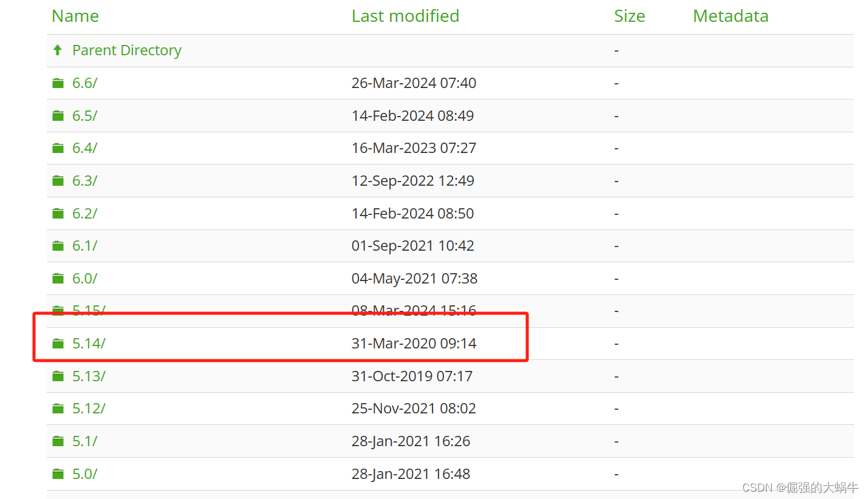Screen dimensions: 868x499
Task: Select the date 14-Feb-2024 08:50
Action: pos(412,214)
